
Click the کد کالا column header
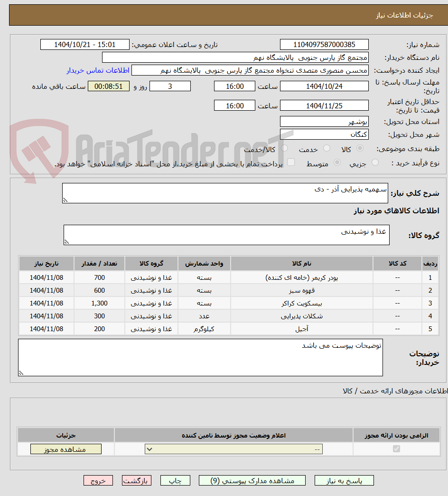(397, 264)
